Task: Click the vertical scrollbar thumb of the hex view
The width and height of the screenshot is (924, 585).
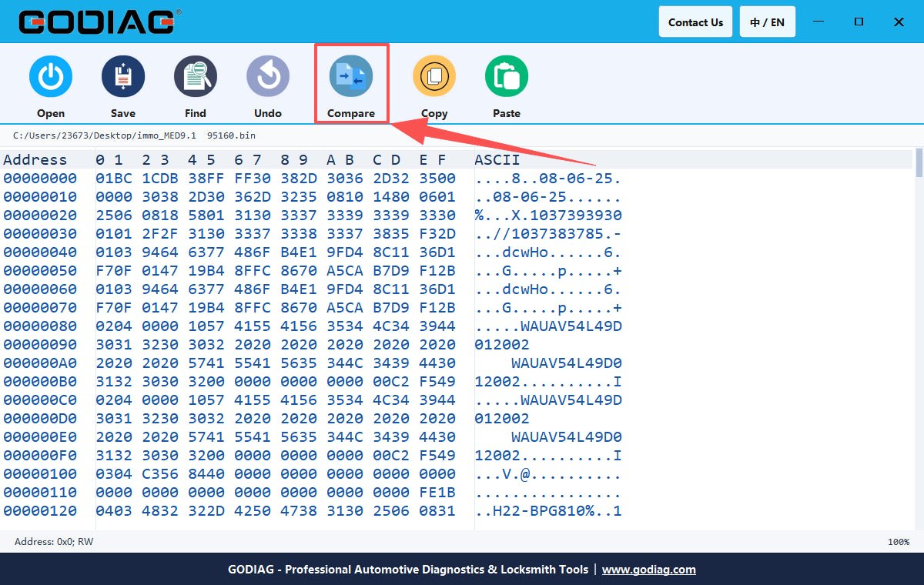Action: pyautogui.click(x=919, y=163)
